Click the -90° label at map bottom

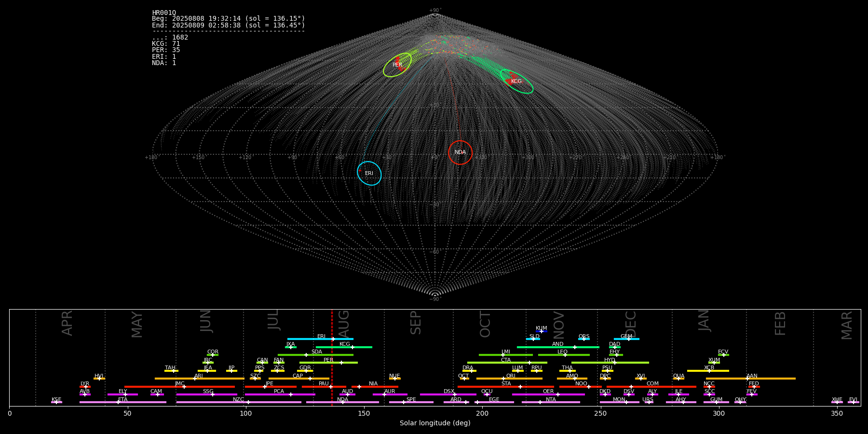point(435,299)
